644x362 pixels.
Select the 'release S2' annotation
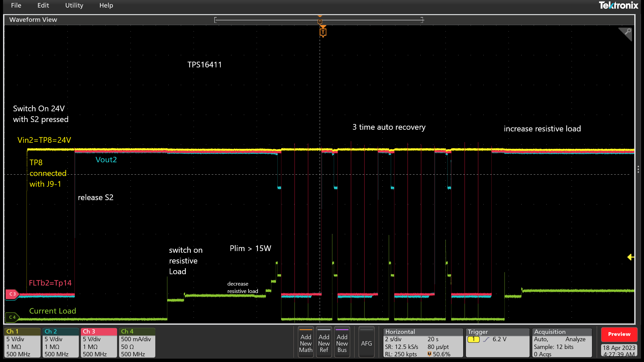pos(96,197)
